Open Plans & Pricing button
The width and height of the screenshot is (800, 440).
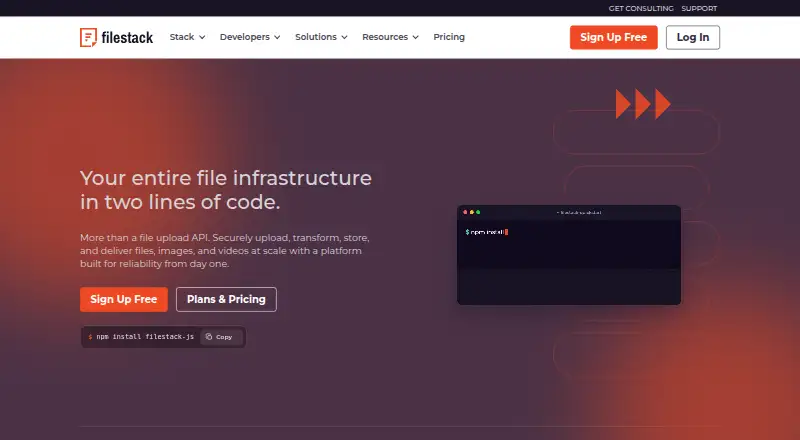tap(226, 299)
